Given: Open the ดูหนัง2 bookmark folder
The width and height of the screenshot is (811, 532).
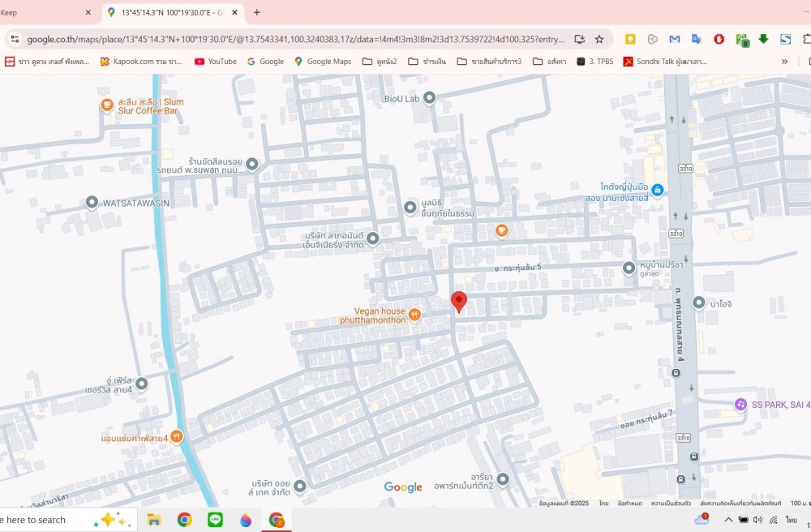Looking at the screenshot, I should (380, 62).
